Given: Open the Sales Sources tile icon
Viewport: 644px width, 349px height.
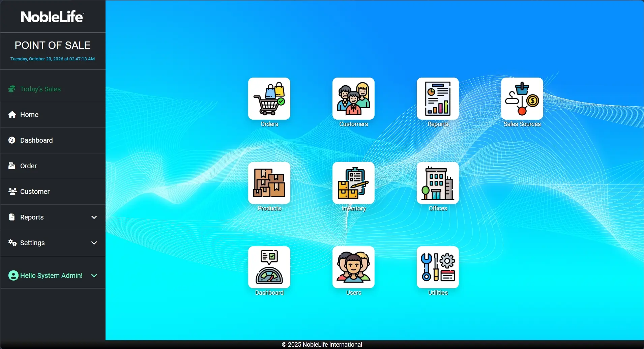Looking at the screenshot, I should [x=522, y=98].
